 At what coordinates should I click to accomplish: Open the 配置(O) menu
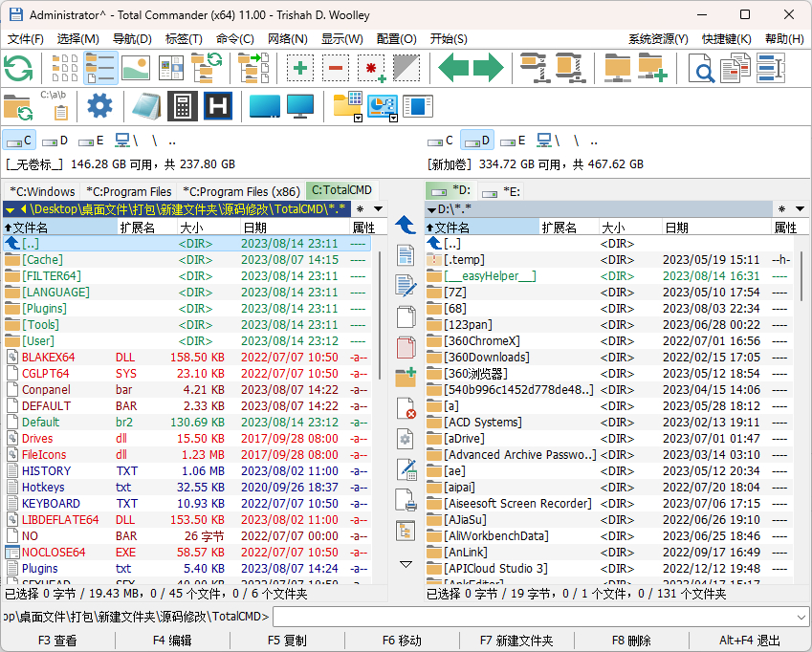click(x=396, y=39)
